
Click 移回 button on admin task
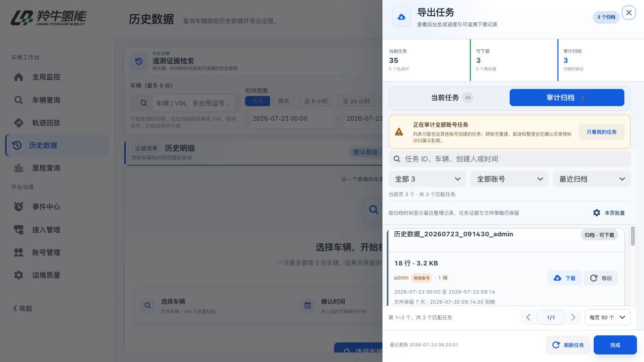pyautogui.click(x=601, y=278)
